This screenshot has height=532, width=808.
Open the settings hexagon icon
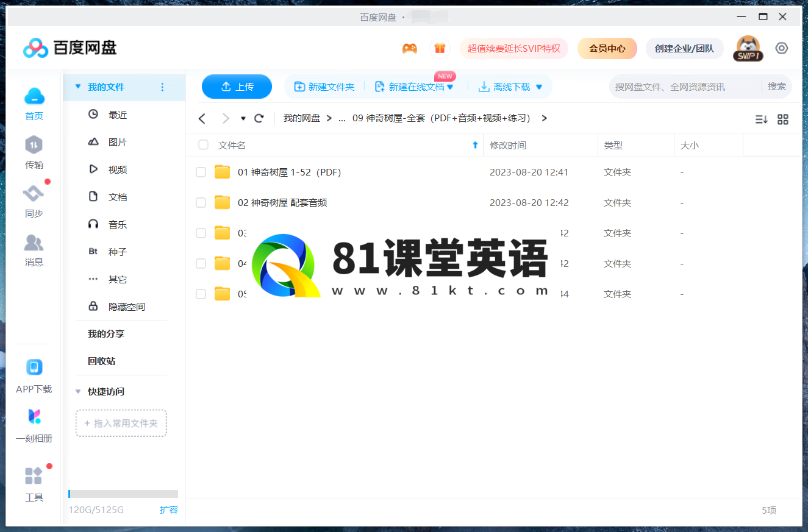pyautogui.click(x=782, y=48)
